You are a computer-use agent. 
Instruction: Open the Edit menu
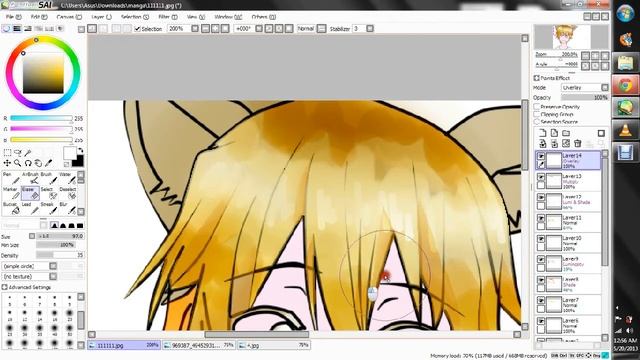coord(39,17)
